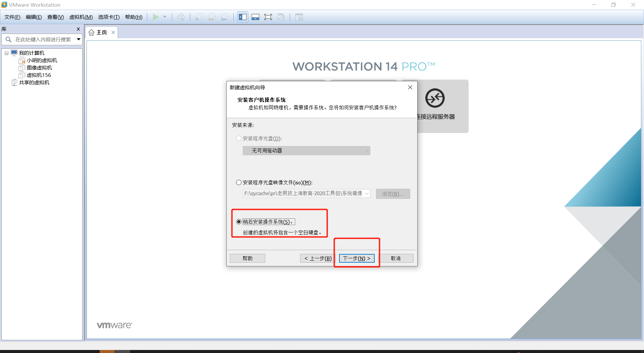Viewport: 644px width, 353px height.
Task: Open the ISO file path combo box
Action: pos(307,193)
